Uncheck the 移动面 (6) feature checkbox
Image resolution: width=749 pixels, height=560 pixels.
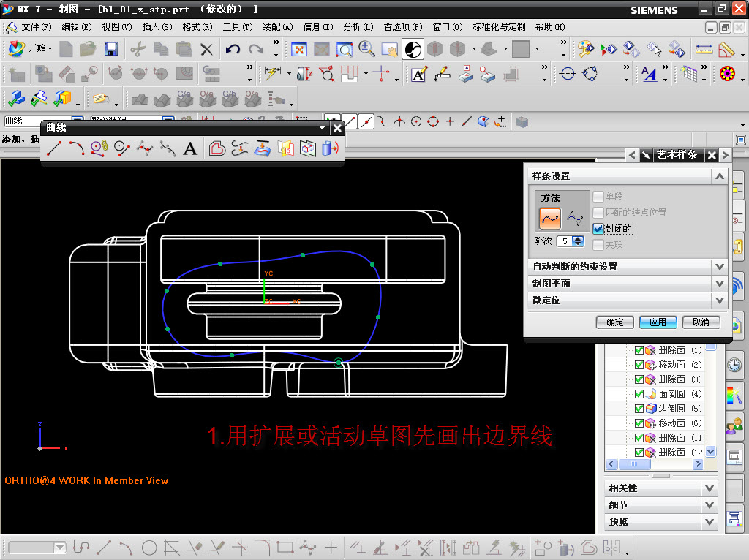pyautogui.click(x=639, y=423)
